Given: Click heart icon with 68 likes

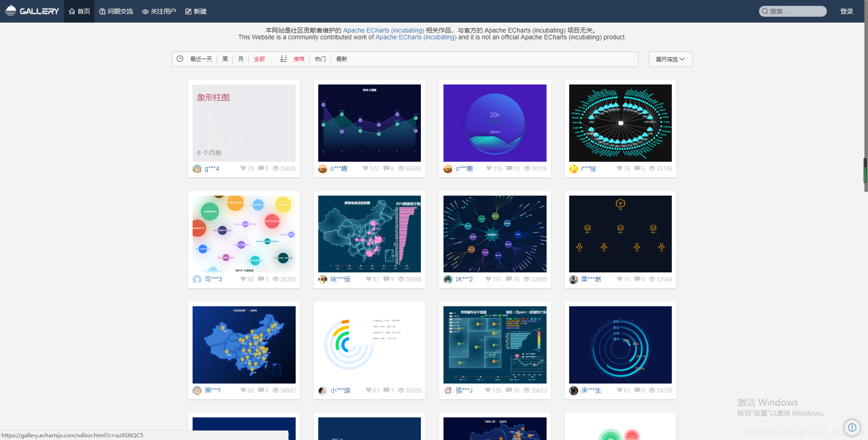Looking at the screenshot, I should [x=243, y=279].
